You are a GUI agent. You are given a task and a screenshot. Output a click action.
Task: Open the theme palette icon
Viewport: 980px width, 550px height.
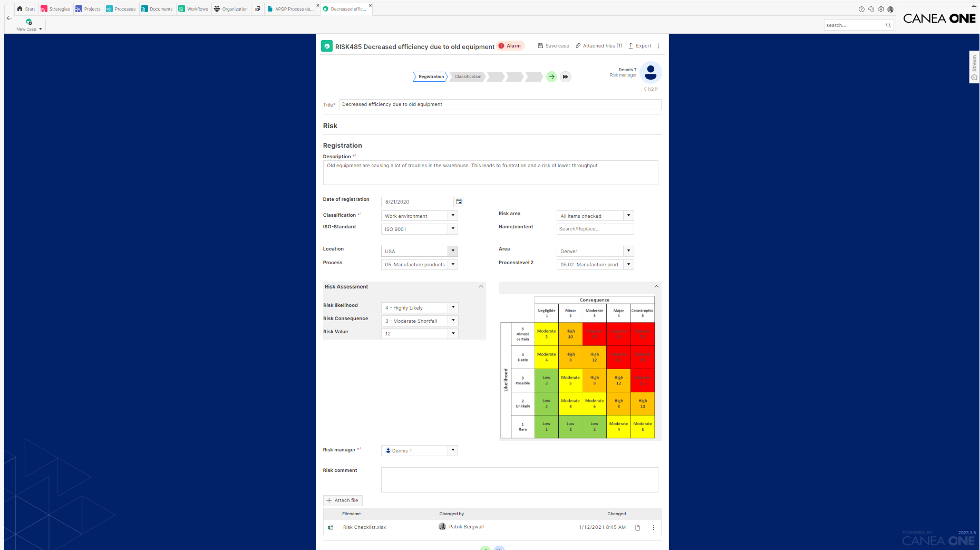pos(871,9)
